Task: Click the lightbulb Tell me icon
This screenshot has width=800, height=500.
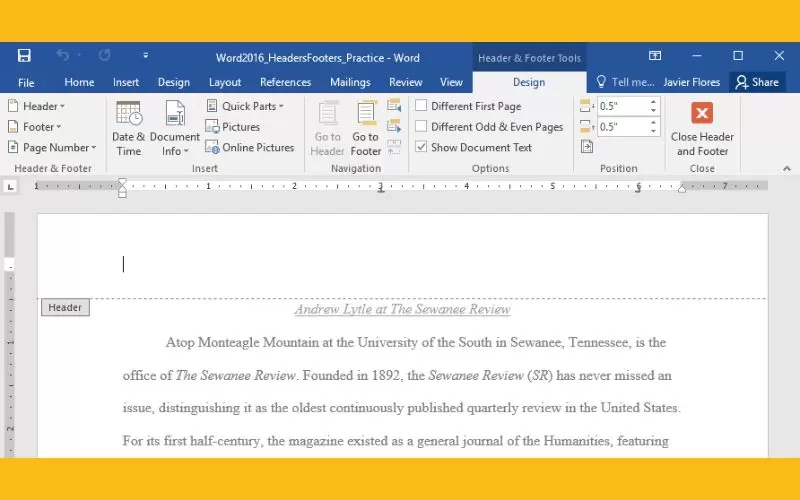Action: pyautogui.click(x=601, y=82)
